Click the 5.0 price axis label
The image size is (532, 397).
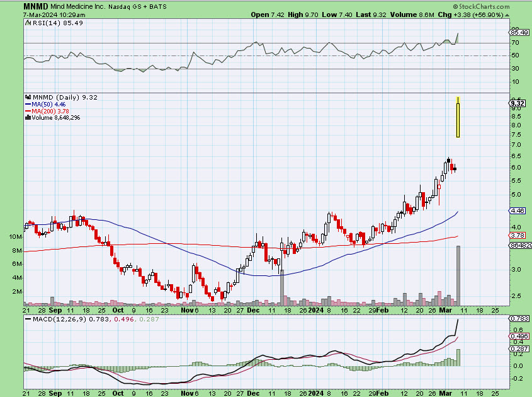(x=516, y=195)
